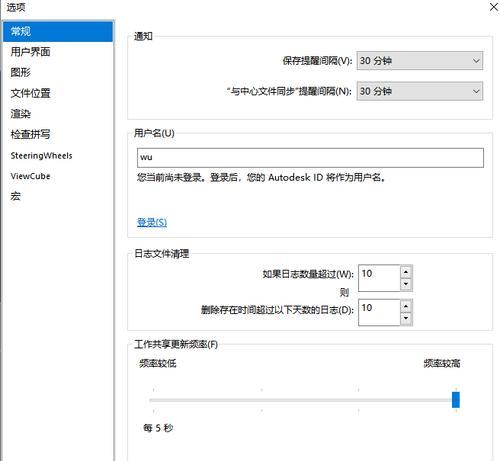Screen dimensions: 500x461
Task: Click the log count number field
Action: (379, 278)
